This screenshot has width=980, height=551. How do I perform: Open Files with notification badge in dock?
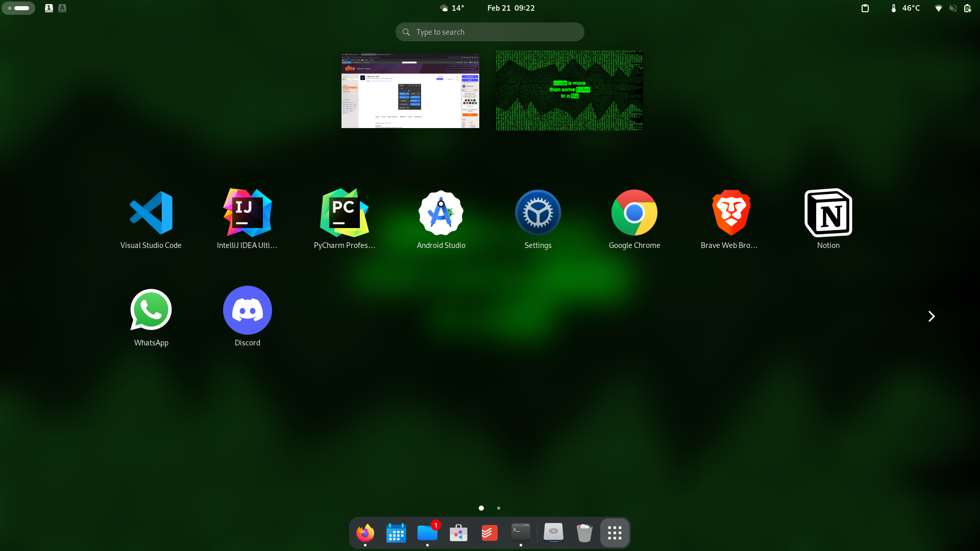[428, 533]
